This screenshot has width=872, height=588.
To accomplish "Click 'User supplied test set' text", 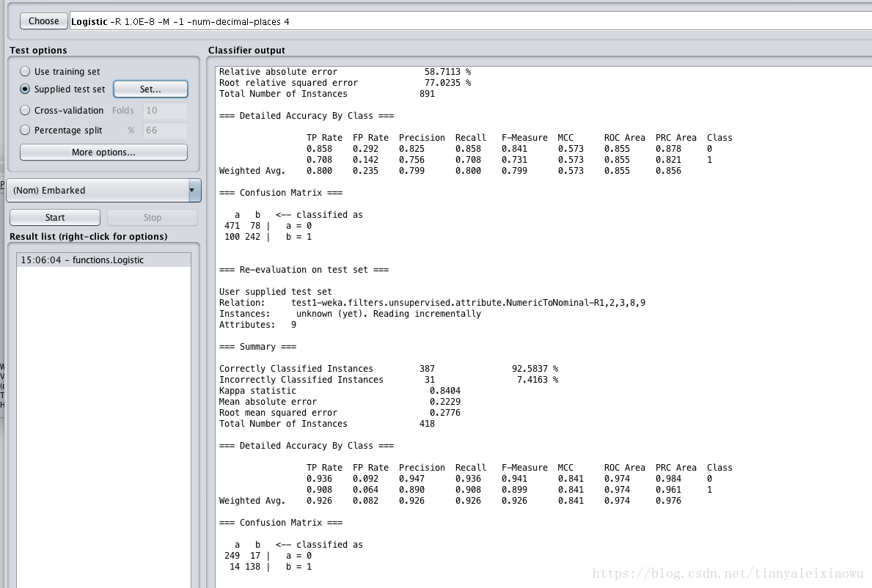I will point(275,292).
